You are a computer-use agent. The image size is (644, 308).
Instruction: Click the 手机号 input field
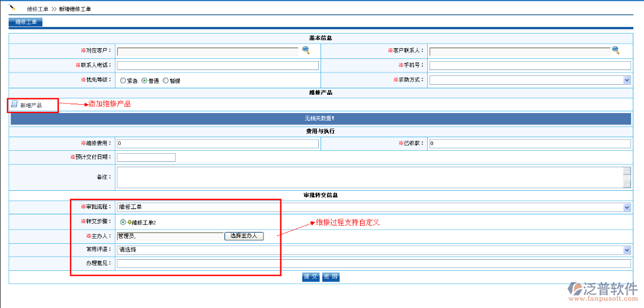click(x=530, y=66)
